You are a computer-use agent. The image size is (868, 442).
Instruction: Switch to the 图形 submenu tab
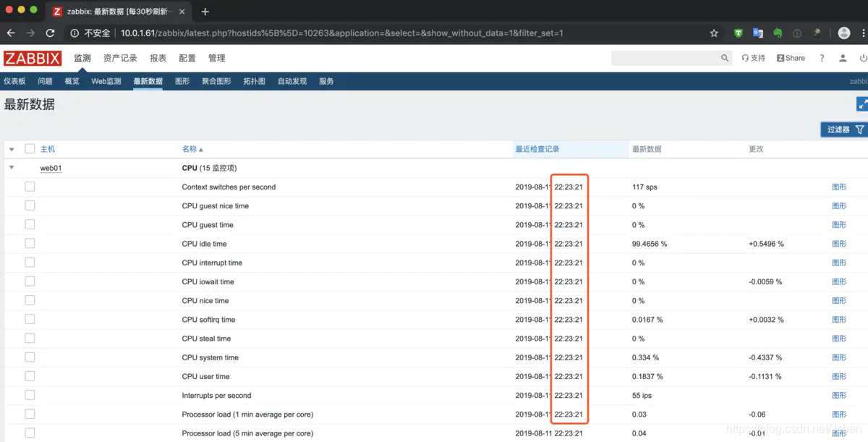point(182,82)
